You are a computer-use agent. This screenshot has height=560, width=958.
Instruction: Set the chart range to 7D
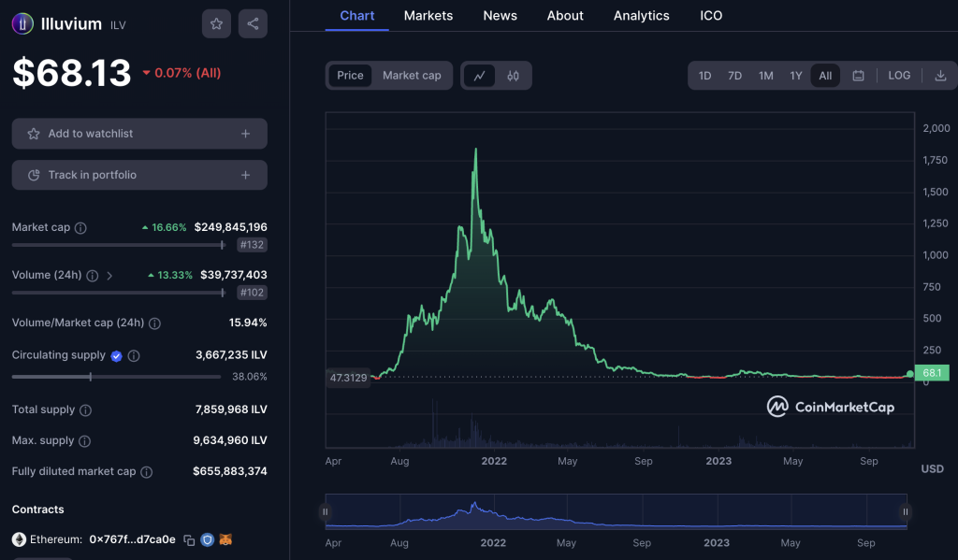(735, 76)
